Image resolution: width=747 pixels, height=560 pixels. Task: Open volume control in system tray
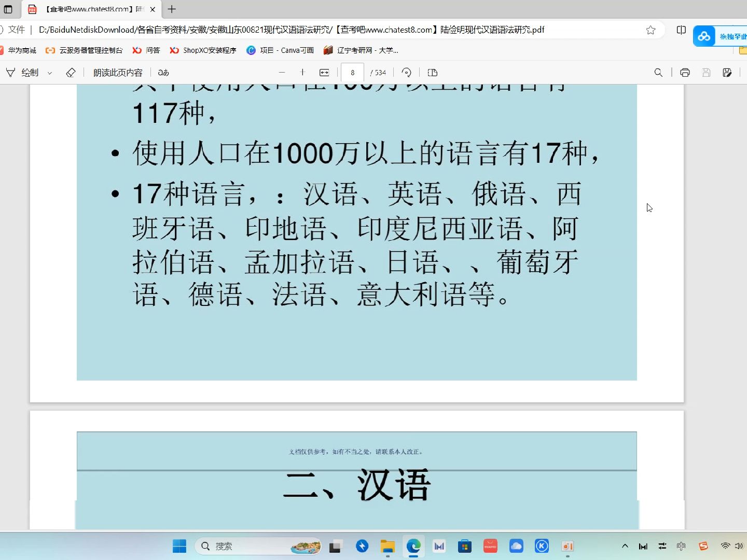point(739,546)
